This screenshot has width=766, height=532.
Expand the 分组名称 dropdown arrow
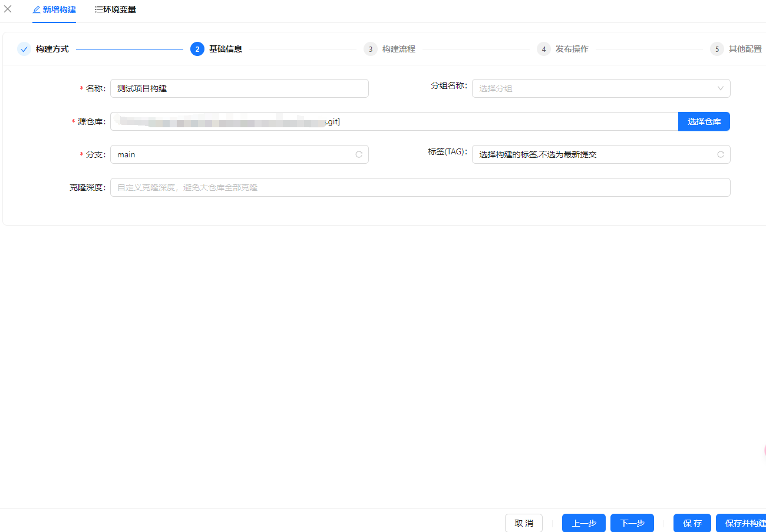(x=721, y=88)
